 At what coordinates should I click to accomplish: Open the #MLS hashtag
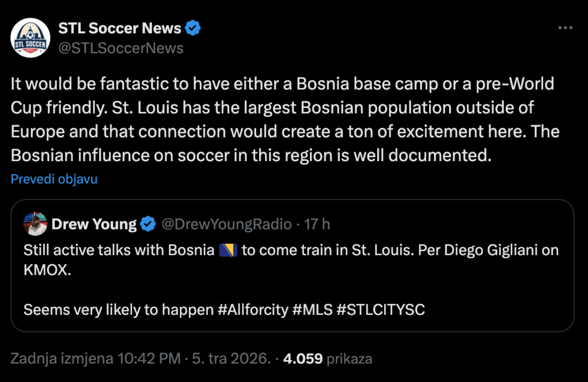311,310
